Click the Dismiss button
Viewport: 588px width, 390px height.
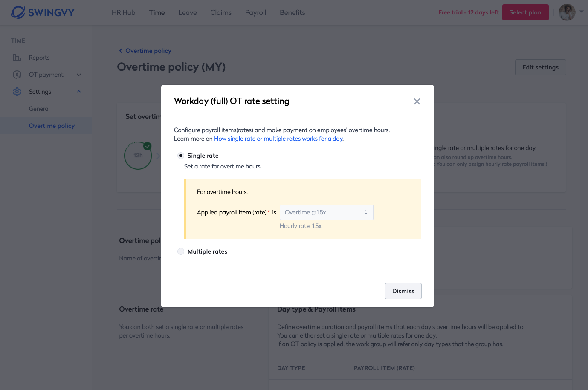click(x=403, y=291)
